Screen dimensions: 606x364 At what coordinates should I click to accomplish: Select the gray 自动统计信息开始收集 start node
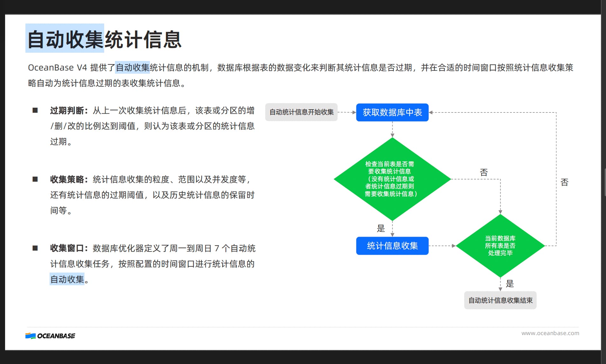click(x=301, y=112)
